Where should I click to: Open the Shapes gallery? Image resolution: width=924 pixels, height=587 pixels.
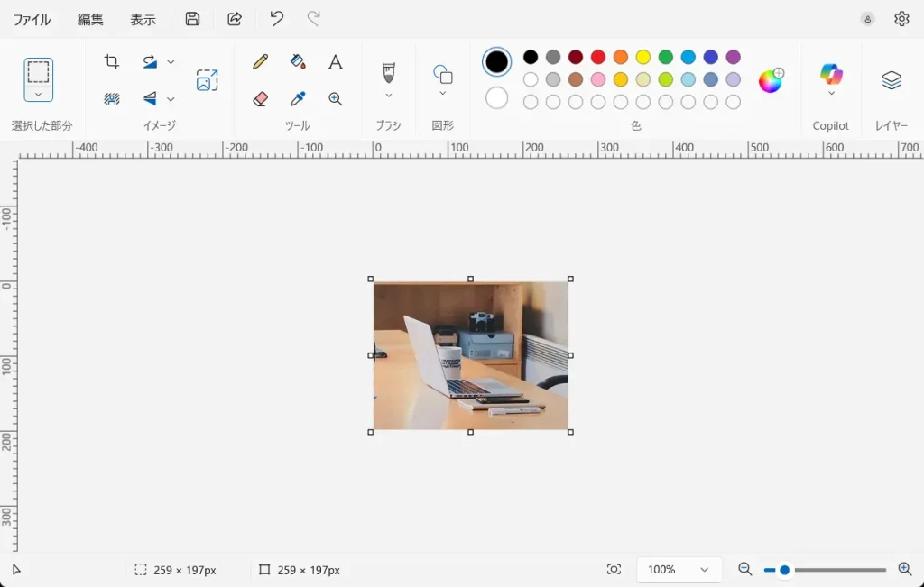[x=442, y=74]
